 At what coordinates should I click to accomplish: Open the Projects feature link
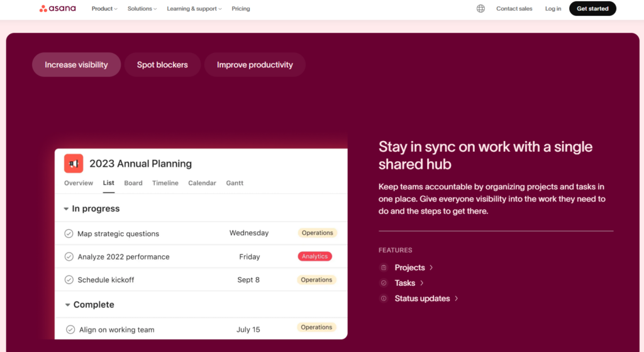coord(409,268)
